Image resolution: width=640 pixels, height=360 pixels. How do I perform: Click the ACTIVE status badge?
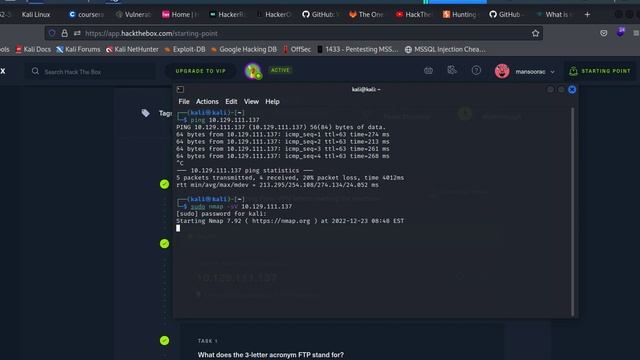[280, 70]
